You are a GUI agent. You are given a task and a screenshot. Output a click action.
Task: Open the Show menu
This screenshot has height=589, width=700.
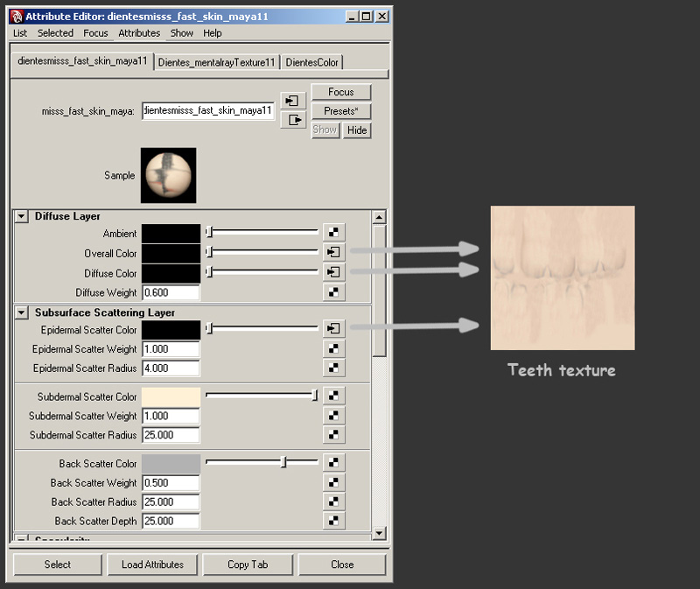[x=182, y=33]
